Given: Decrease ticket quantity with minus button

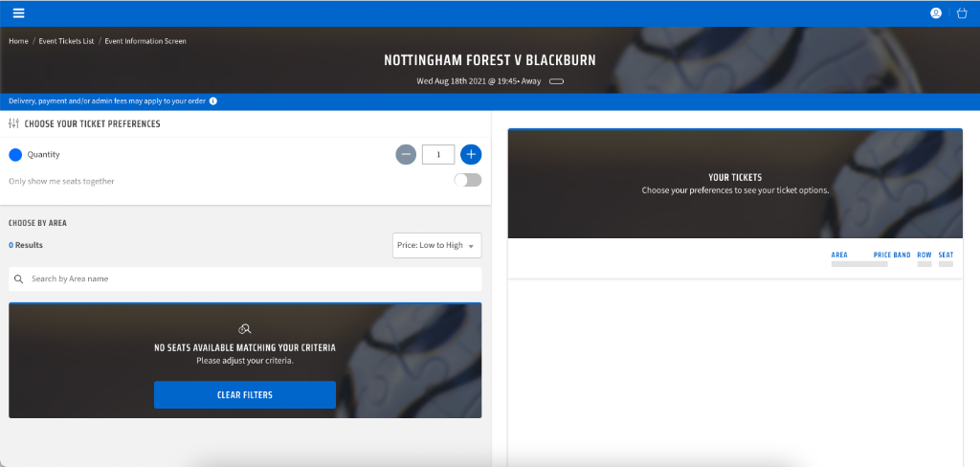Looking at the screenshot, I should point(406,154).
